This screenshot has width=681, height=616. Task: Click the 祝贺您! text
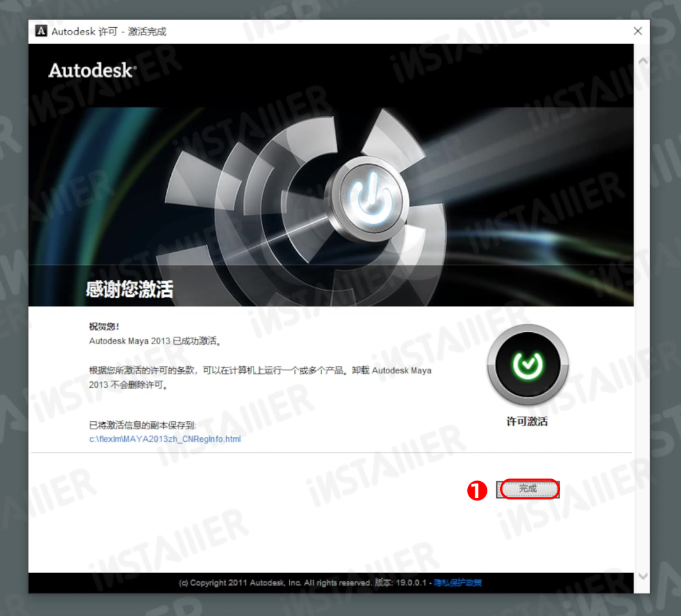104,326
